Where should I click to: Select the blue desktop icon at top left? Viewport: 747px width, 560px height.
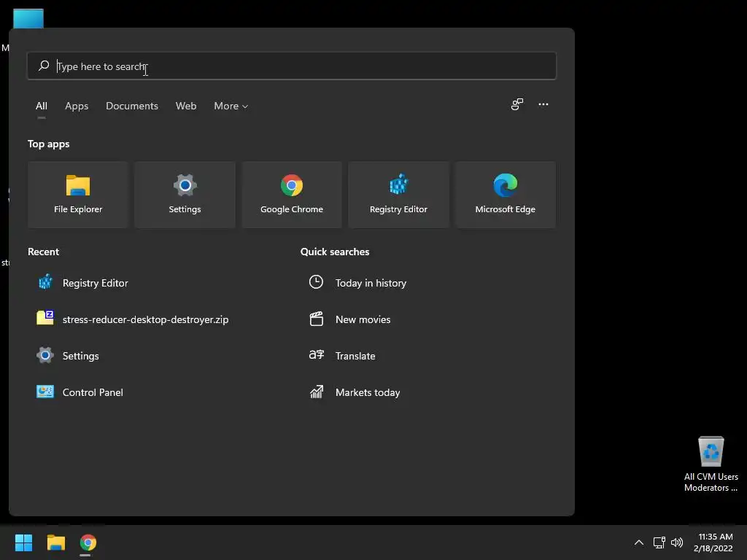pyautogui.click(x=28, y=18)
